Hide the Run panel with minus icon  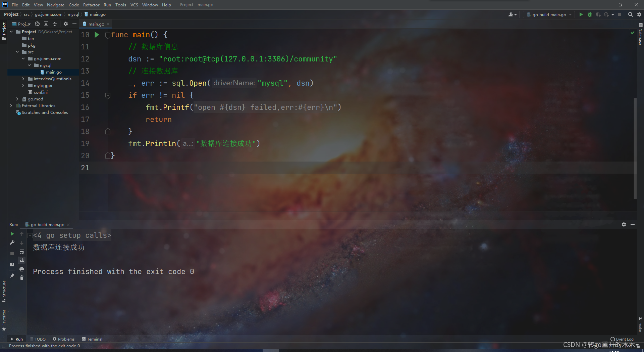[x=633, y=224]
